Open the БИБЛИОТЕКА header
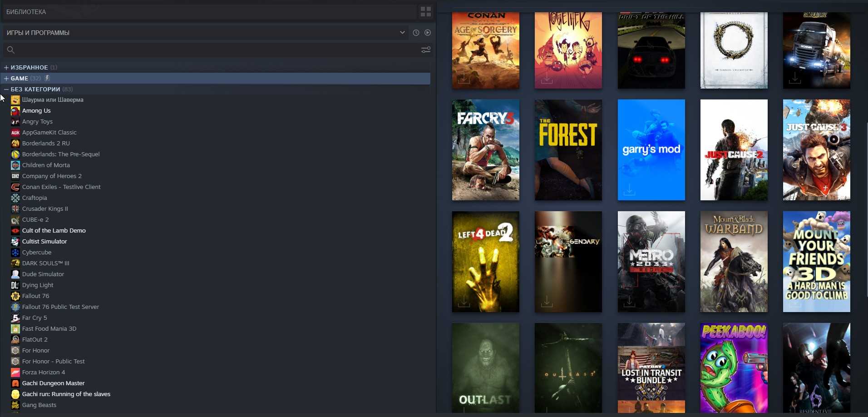 tap(26, 12)
